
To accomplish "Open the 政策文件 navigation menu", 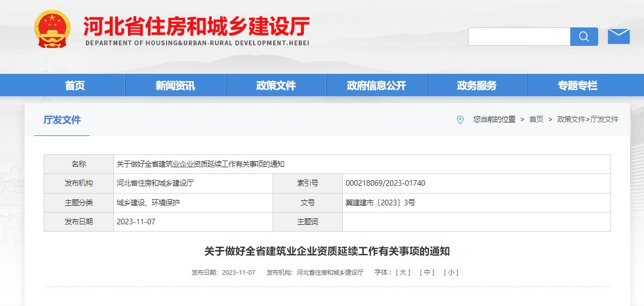I will 276,86.
